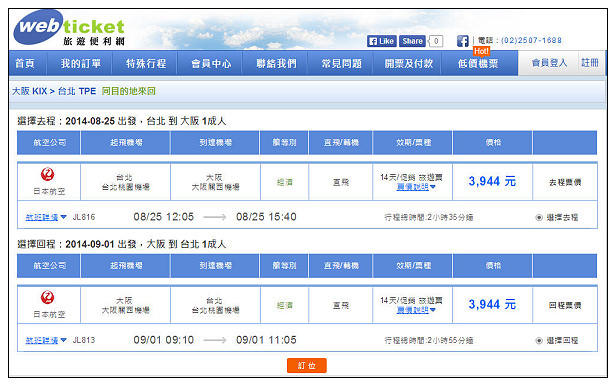The image size is (616, 386).
Task: Click 會員登入 login link
Action: 549,63
